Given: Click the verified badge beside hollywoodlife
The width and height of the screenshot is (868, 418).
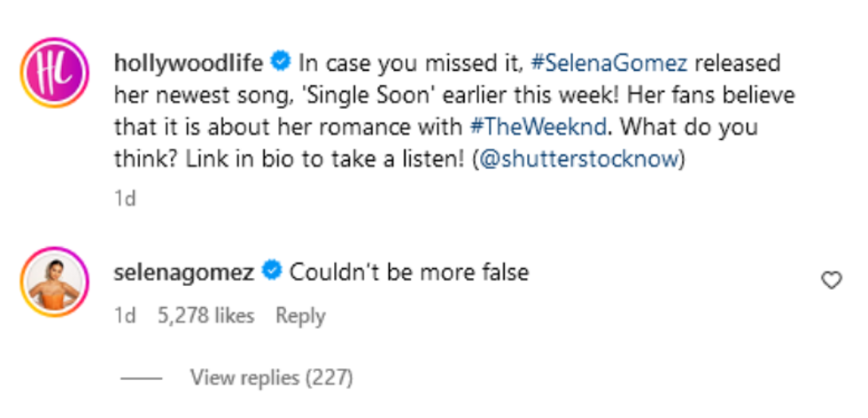Looking at the screenshot, I should [x=281, y=63].
